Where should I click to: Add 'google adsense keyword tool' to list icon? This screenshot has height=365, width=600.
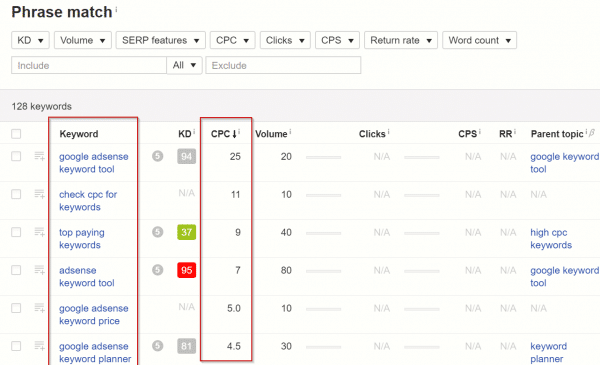click(x=39, y=156)
